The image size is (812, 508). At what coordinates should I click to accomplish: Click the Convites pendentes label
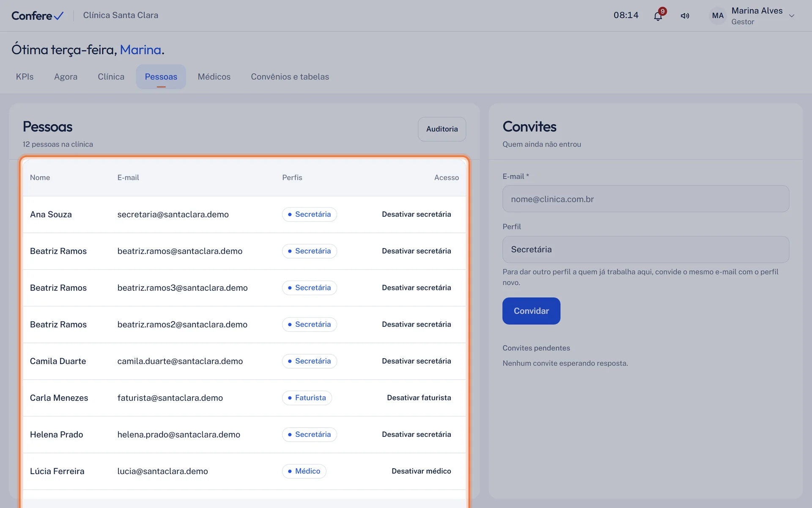point(536,348)
